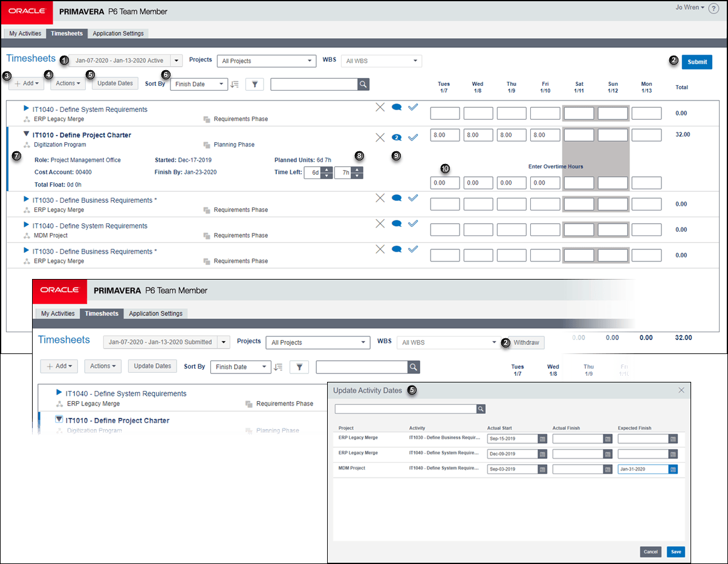Open the Jo Wren user menu

pos(690,8)
